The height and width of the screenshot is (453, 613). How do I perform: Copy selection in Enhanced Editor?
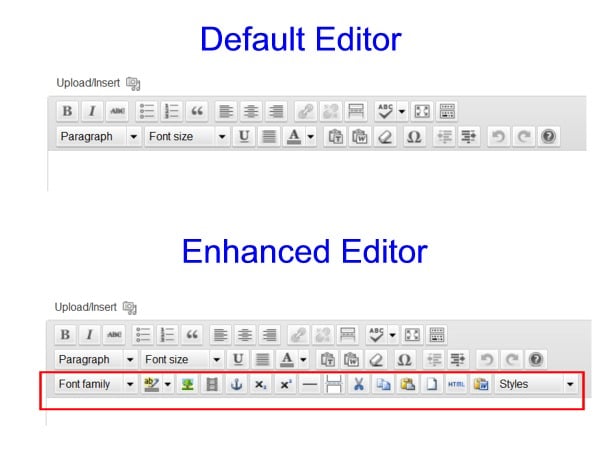coord(383,384)
